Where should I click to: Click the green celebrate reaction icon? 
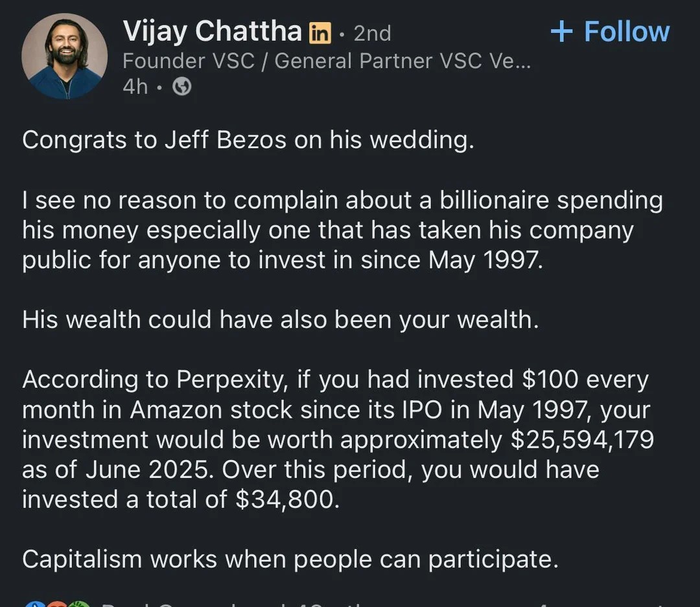pyautogui.click(x=79, y=604)
